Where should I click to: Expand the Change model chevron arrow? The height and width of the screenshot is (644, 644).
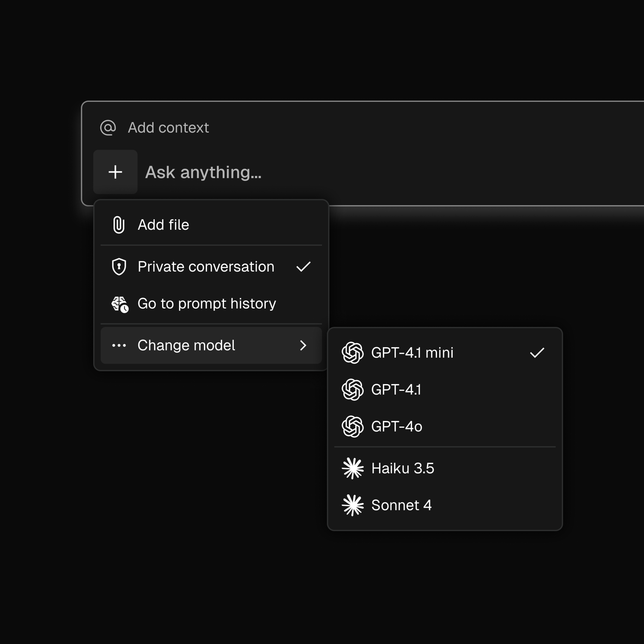pyautogui.click(x=303, y=345)
